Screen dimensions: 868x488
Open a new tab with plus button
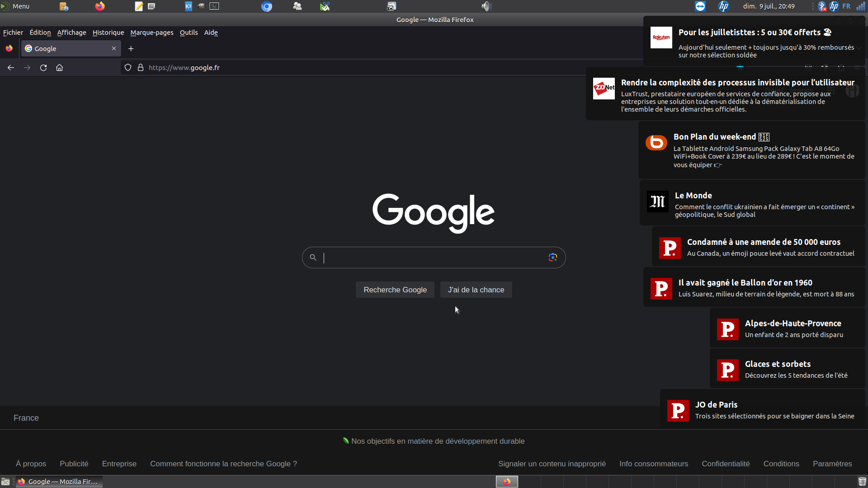point(131,49)
